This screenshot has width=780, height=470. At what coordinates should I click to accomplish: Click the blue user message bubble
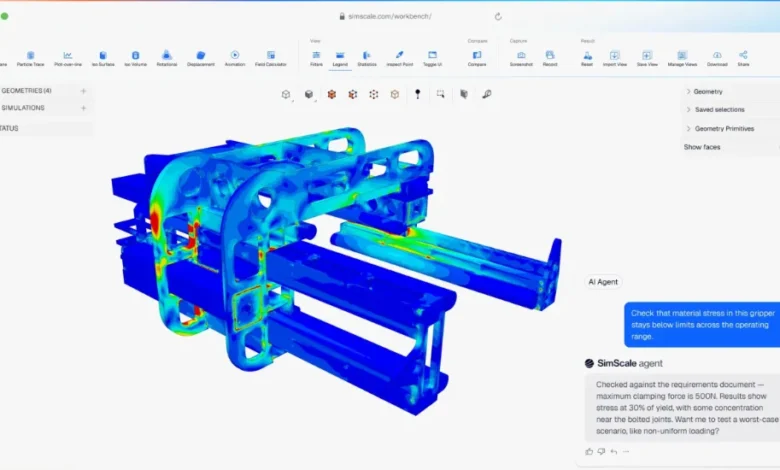tap(702, 325)
